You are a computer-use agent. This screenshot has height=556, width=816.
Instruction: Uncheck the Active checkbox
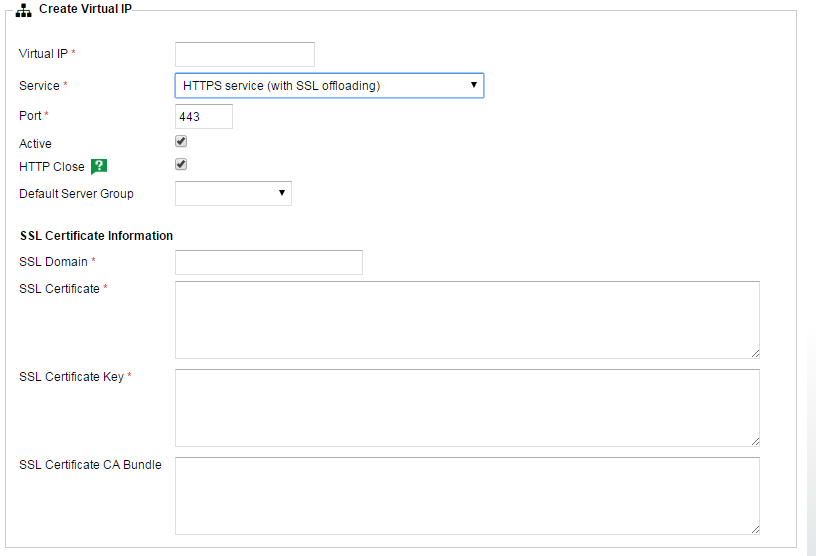tap(181, 142)
